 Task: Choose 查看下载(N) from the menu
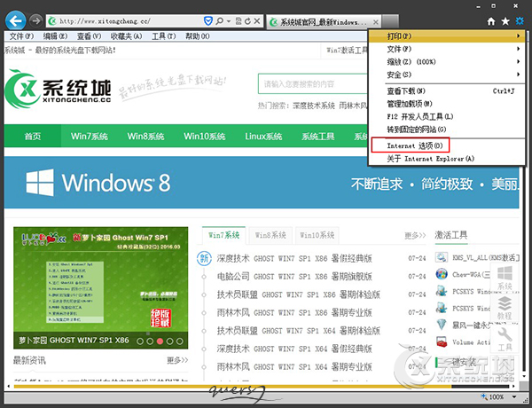point(447,91)
